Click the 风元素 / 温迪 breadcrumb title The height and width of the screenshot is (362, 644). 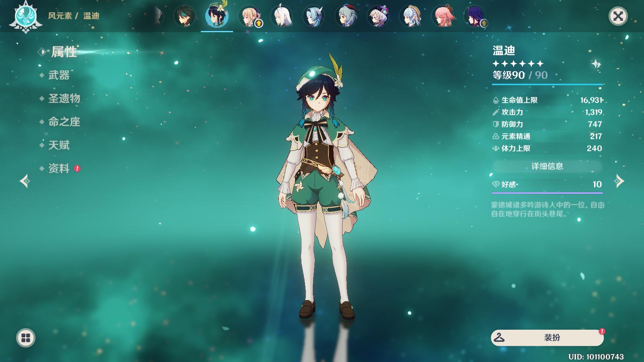pyautogui.click(x=74, y=16)
